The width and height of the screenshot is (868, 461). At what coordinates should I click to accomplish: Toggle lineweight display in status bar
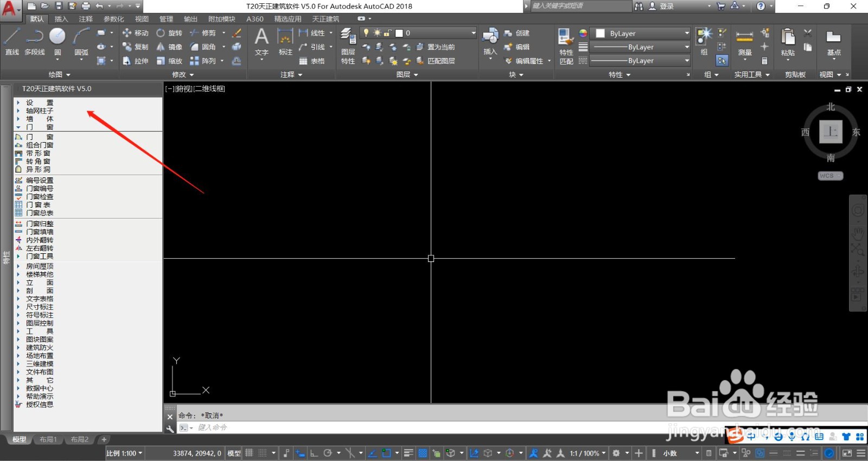pyautogui.click(x=409, y=453)
